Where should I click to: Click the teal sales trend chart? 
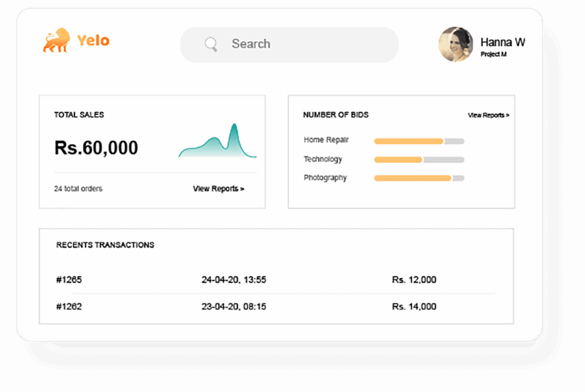[x=218, y=143]
